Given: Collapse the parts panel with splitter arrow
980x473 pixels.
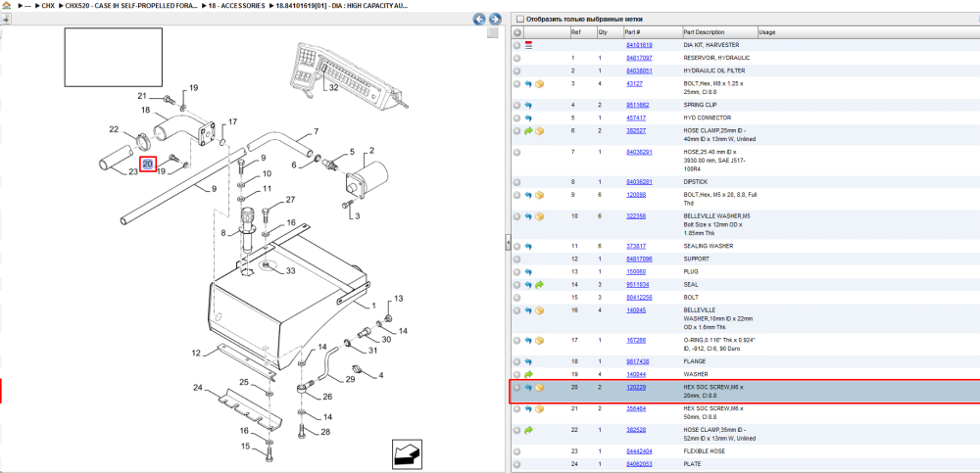Looking at the screenshot, I should [508, 243].
